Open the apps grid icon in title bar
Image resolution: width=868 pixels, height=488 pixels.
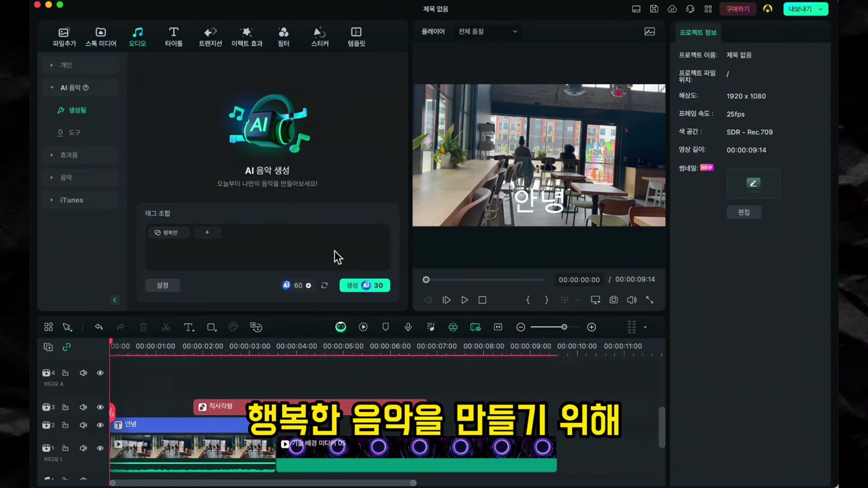click(708, 9)
